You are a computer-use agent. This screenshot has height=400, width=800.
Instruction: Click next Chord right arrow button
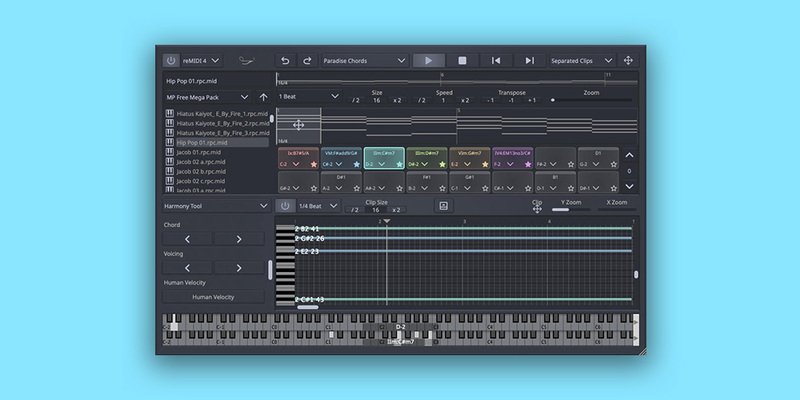click(239, 240)
